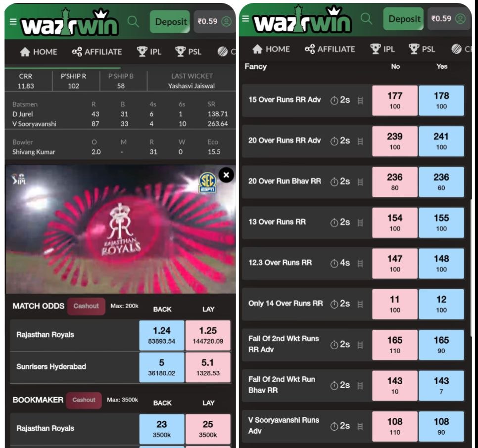Open ladder icon for 15 Over Runs RR Adv

(x=360, y=100)
